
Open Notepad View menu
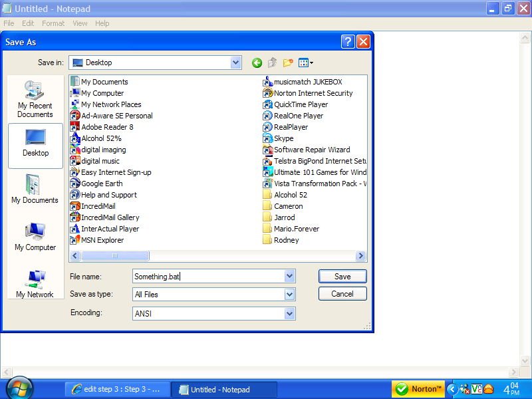(x=80, y=23)
